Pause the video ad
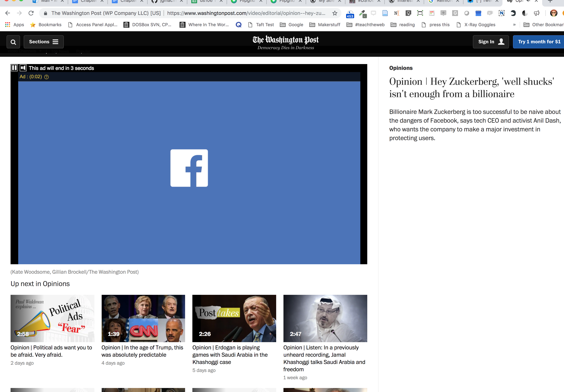 (14, 68)
